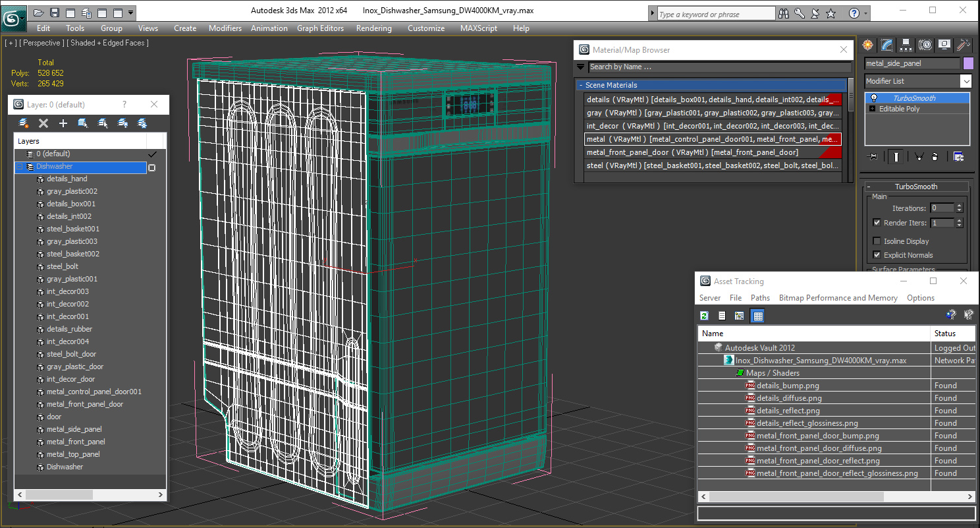Open the quick access toolbar dropdown arrow
980x528 pixels.
click(131, 13)
